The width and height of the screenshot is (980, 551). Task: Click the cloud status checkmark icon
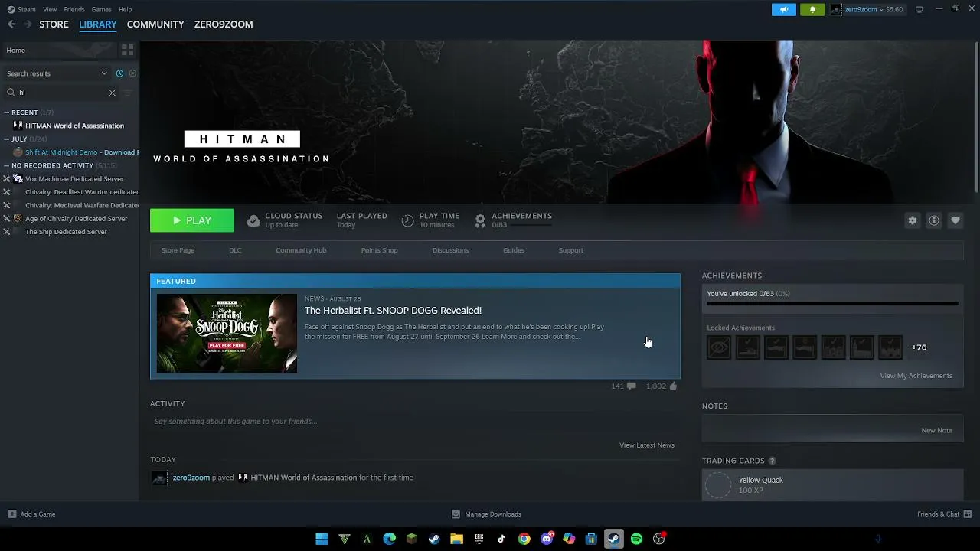click(x=253, y=220)
